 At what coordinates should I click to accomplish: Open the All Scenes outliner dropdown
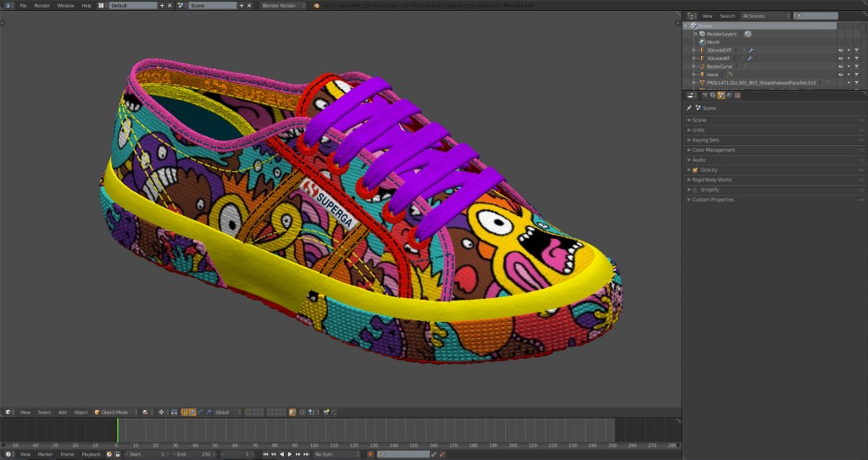(766, 16)
